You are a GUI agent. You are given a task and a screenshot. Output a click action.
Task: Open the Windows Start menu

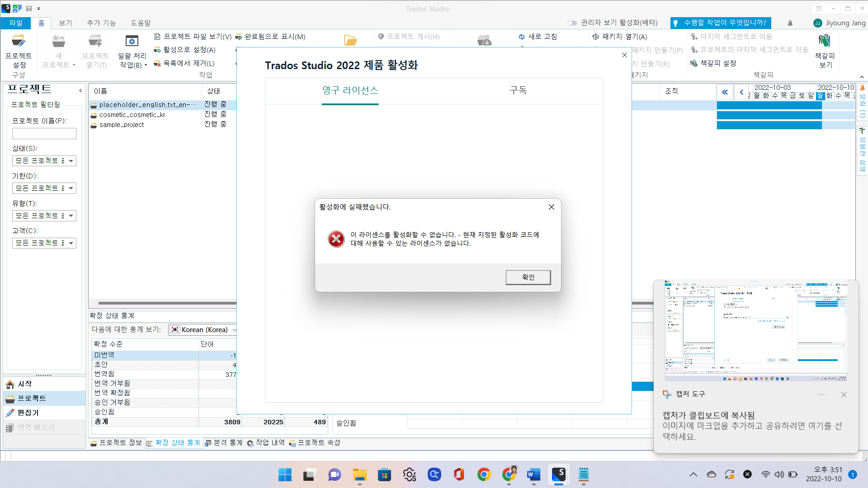pyautogui.click(x=285, y=475)
